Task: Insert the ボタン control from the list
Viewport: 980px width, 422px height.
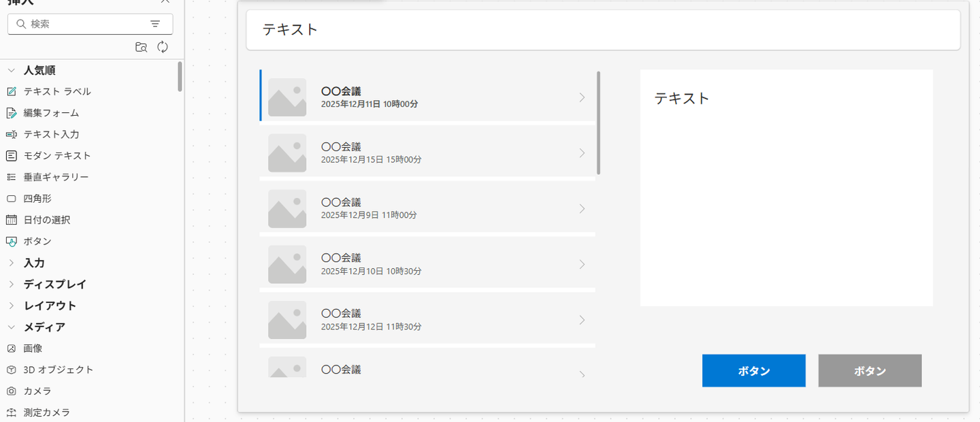Action: (37, 241)
